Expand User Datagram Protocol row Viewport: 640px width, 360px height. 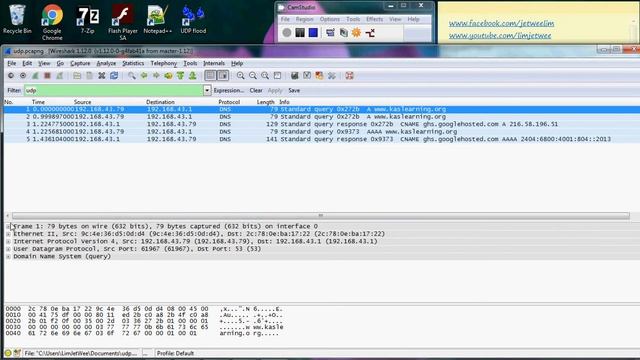coord(8,249)
